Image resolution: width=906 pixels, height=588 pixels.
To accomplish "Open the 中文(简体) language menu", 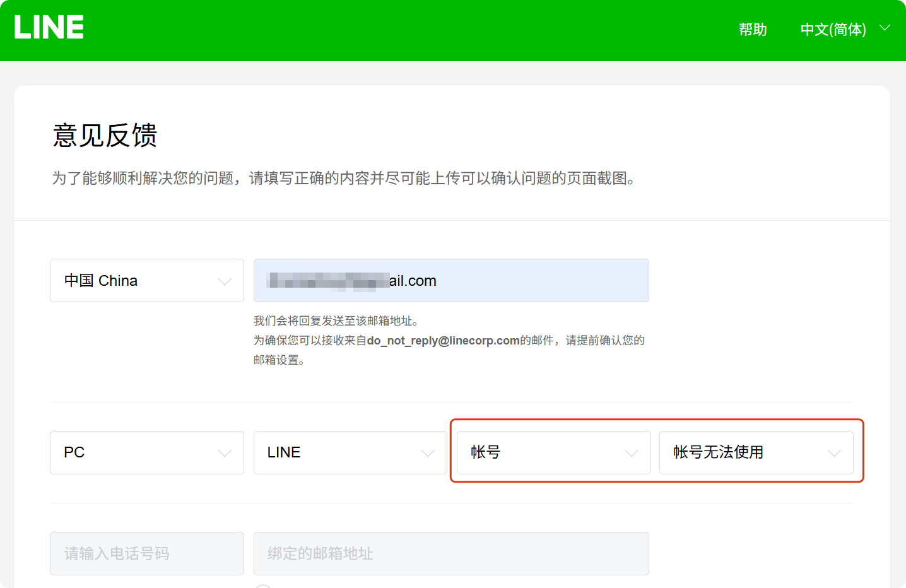I will point(833,30).
